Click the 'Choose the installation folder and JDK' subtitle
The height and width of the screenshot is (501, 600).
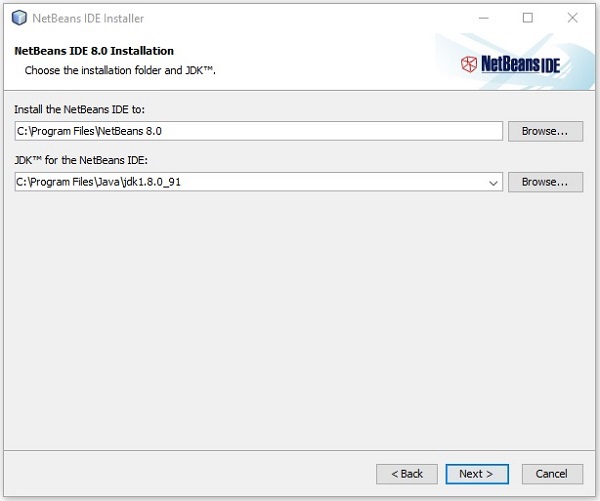(120, 70)
